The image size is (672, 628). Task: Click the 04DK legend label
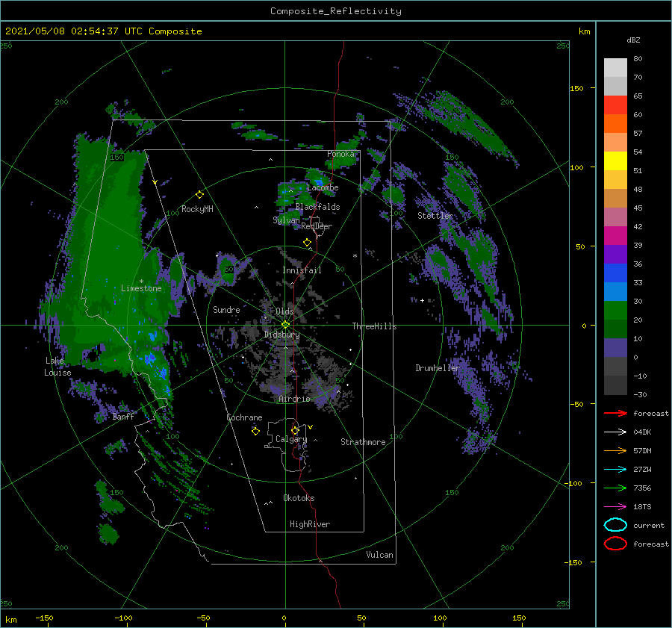coord(642,432)
